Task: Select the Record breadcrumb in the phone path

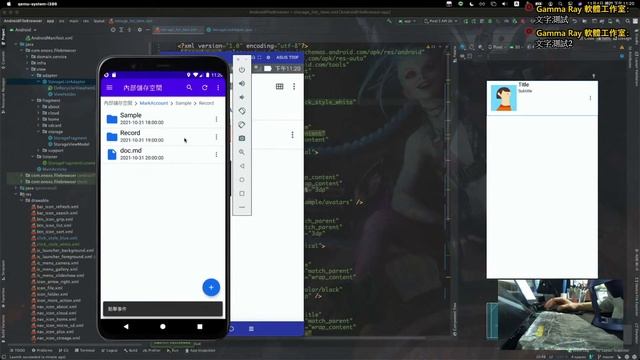Action: (x=207, y=103)
